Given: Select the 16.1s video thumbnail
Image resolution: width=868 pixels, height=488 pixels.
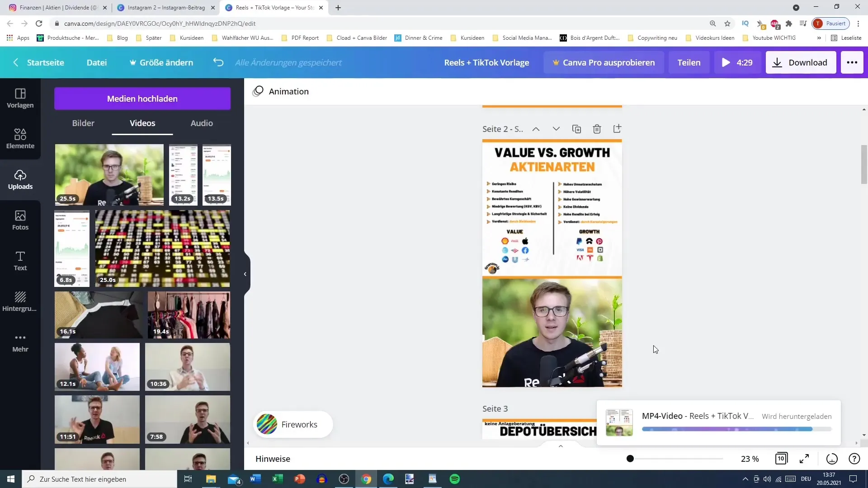Looking at the screenshot, I should coord(99,315).
